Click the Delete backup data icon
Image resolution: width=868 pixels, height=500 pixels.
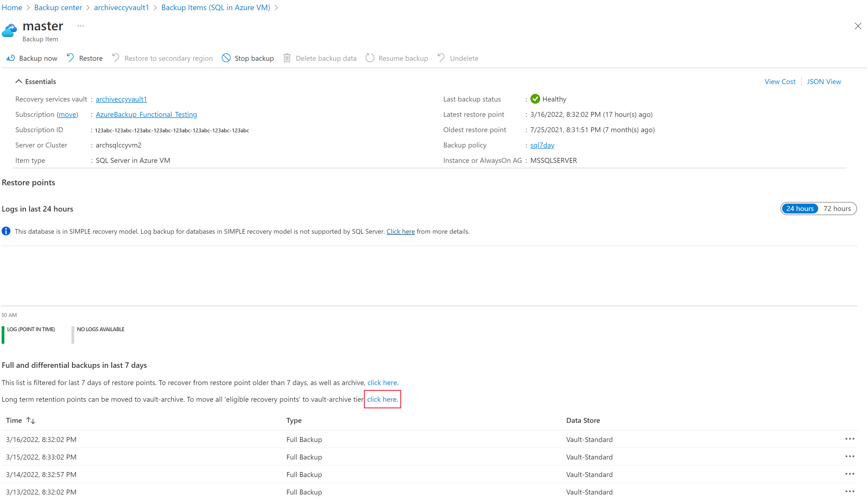point(287,58)
